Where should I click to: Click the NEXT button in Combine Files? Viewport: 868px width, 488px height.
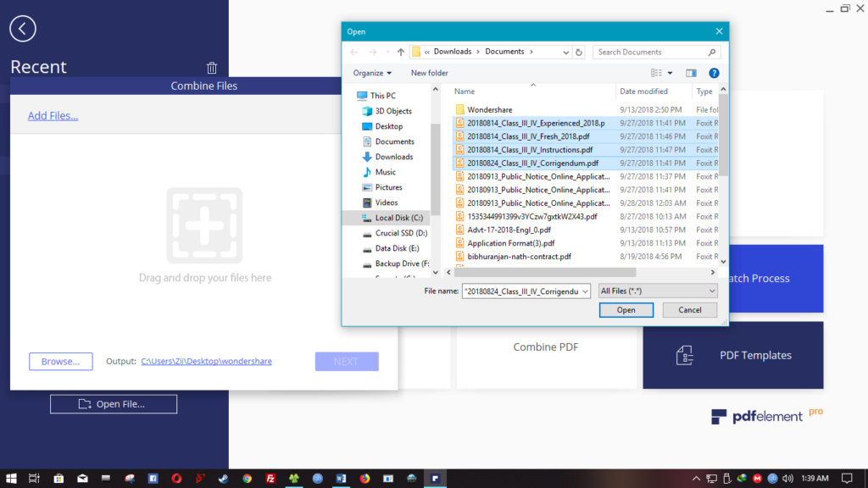click(347, 361)
